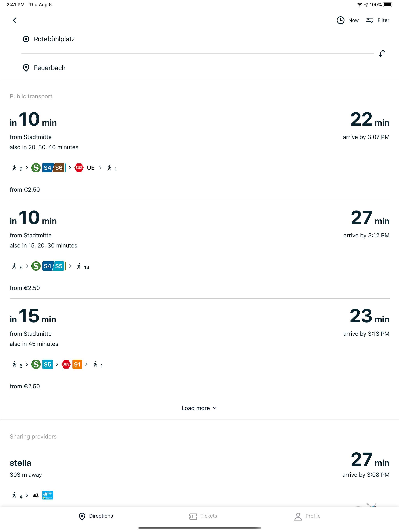Image resolution: width=399 pixels, height=532 pixels.
Task: Open the Filter options icon
Action: click(x=370, y=20)
